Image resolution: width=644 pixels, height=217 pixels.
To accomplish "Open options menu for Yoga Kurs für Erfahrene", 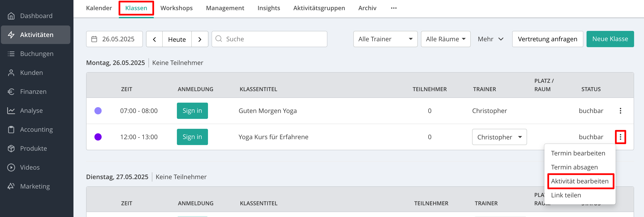I will [x=620, y=137].
